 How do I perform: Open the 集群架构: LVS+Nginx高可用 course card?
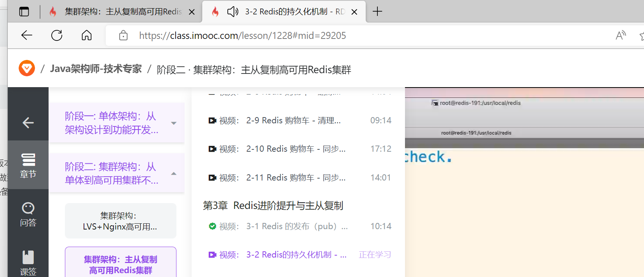coord(120,221)
